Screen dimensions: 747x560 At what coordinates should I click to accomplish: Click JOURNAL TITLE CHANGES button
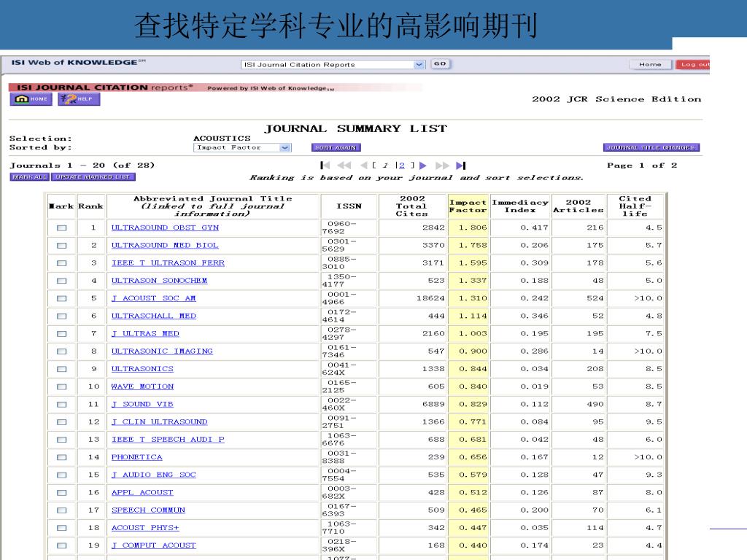(651, 147)
